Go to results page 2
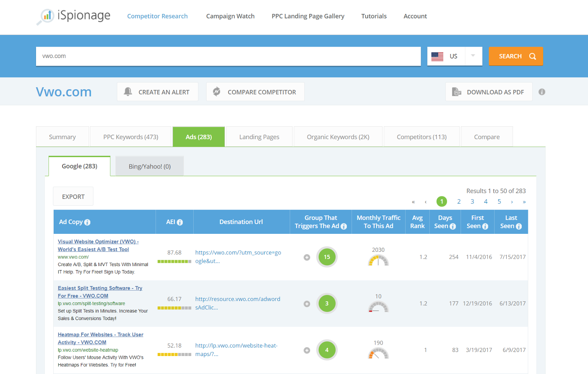The image size is (588, 374). pos(459,201)
